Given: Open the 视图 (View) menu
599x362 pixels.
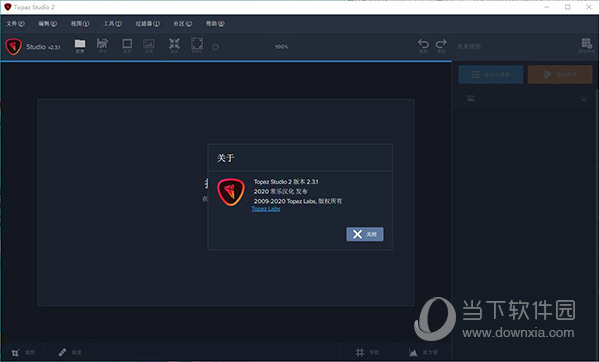Looking at the screenshot, I should pos(80,24).
